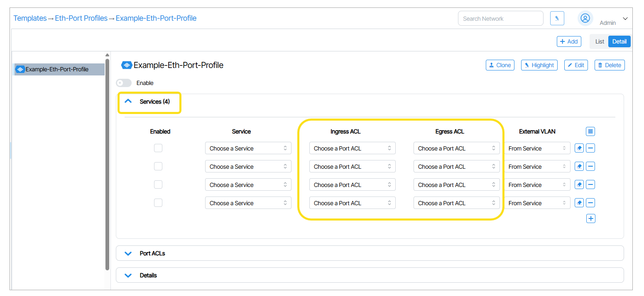Click the highlighter icon beside the search box
The image size is (644, 296).
[557, 18]
